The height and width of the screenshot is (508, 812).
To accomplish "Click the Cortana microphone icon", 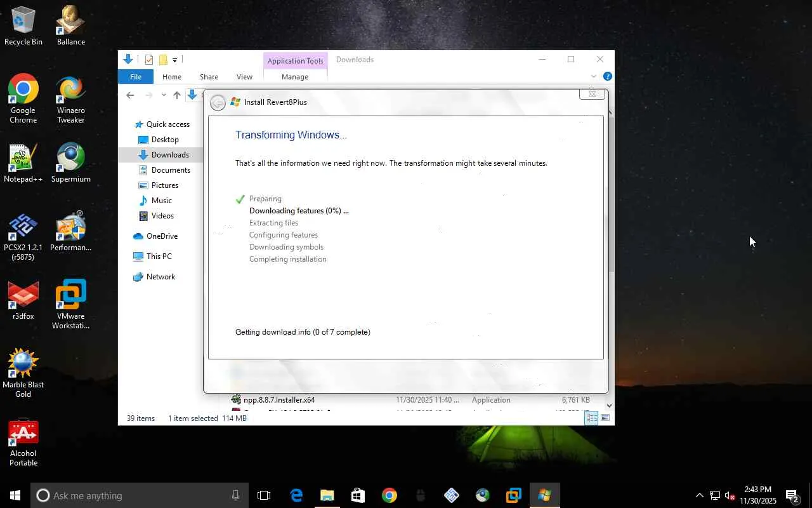I will pos(236,495).
